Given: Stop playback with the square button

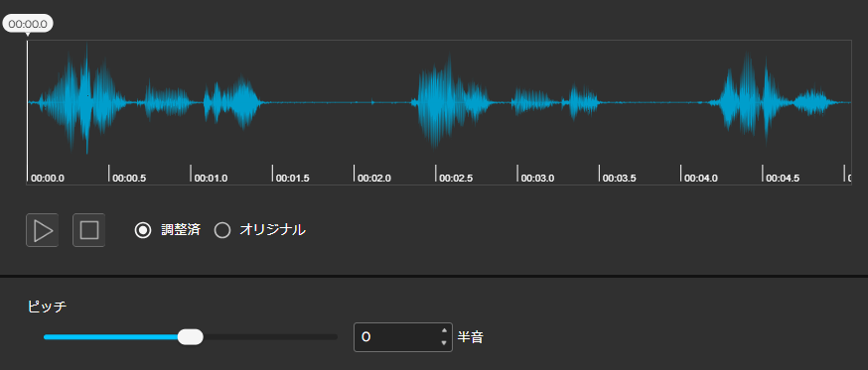Looking at the screenshot, I should pos(89,230).
